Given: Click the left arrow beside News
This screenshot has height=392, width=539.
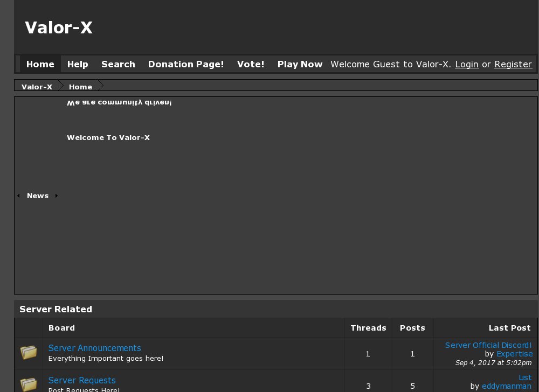Looking at the screenshot, I should 18,196.
